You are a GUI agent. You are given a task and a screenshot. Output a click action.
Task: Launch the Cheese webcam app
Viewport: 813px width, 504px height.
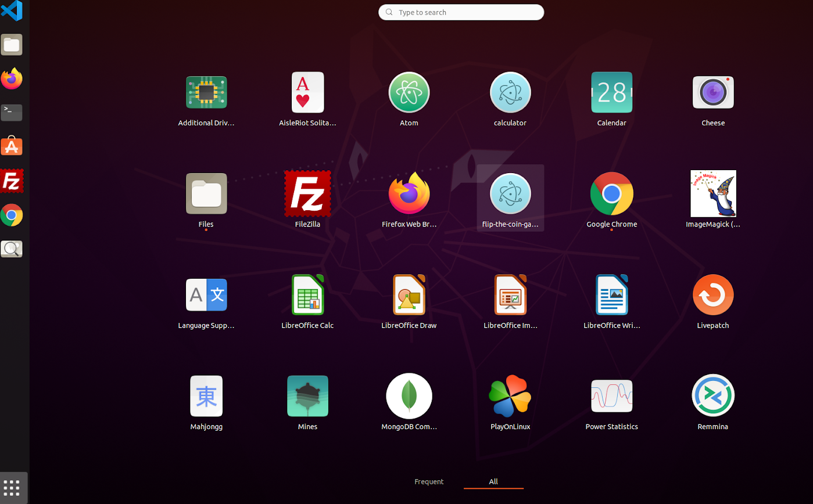pos(713,92)
